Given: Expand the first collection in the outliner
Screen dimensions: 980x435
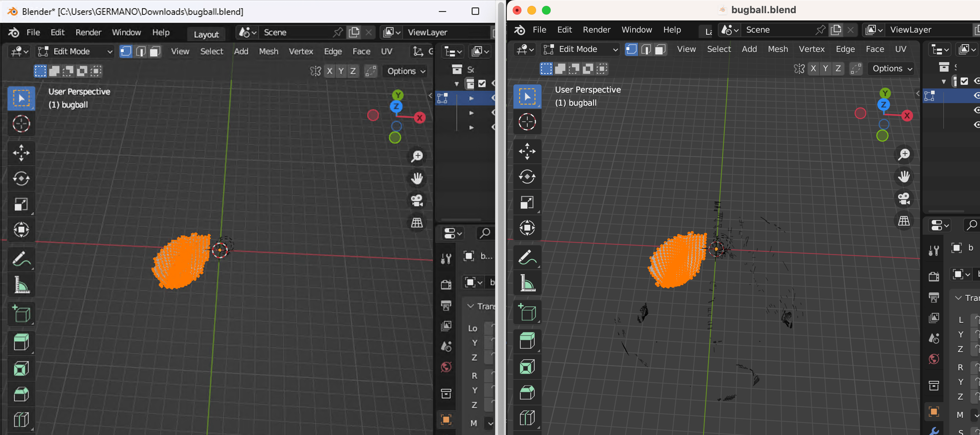Looking at the screenshot, I should coord(472,98).
